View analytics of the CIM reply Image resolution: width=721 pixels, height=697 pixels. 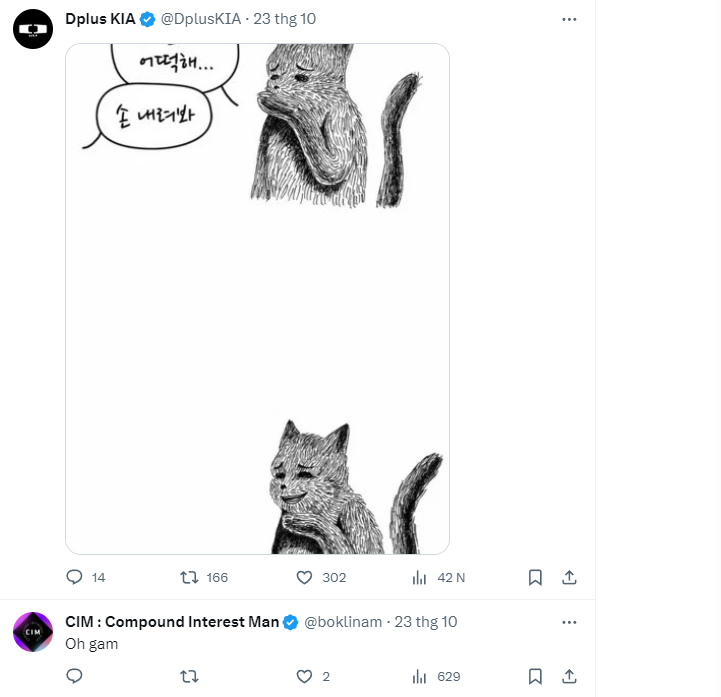436,676
